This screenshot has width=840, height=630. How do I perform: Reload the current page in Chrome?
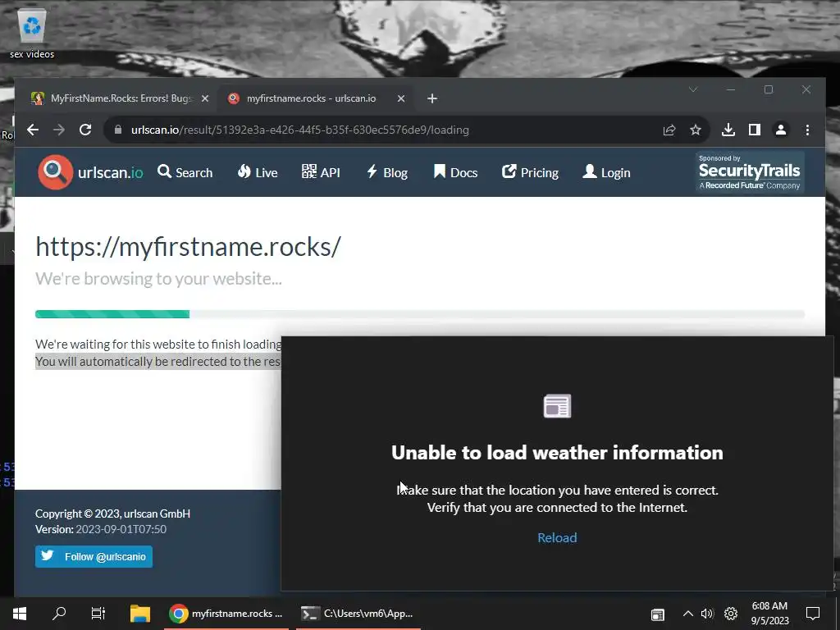[85, 130]
